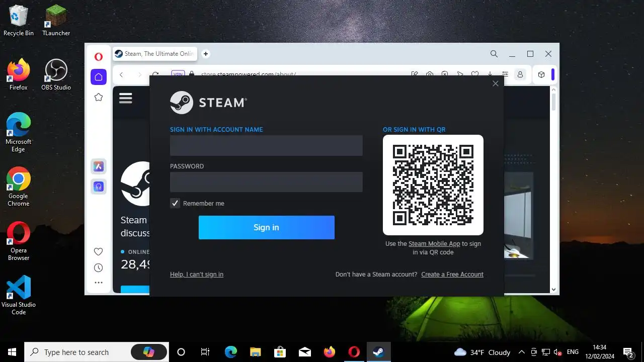Image resolution: width=644 pixels, height=362 pixels.
Task: Open OBS Studio desktop shortcut
Action: tap(56, 75)
